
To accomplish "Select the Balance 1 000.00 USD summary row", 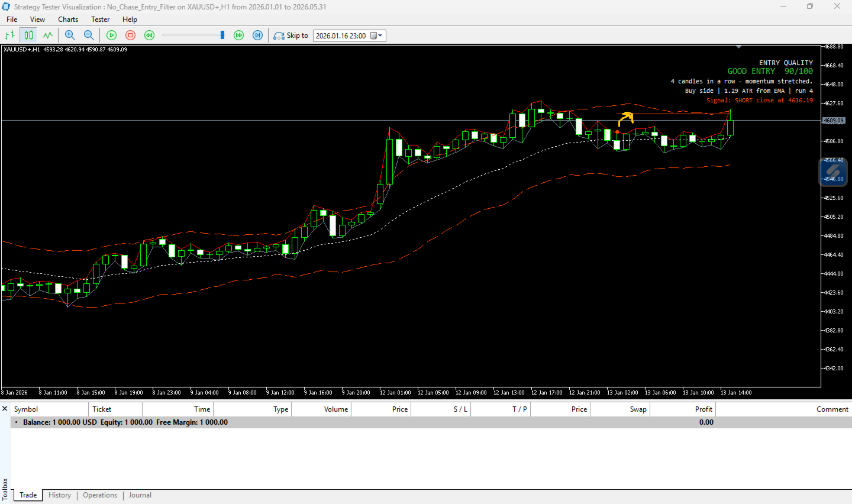I will pyautogui.click(x=431, y=422).
